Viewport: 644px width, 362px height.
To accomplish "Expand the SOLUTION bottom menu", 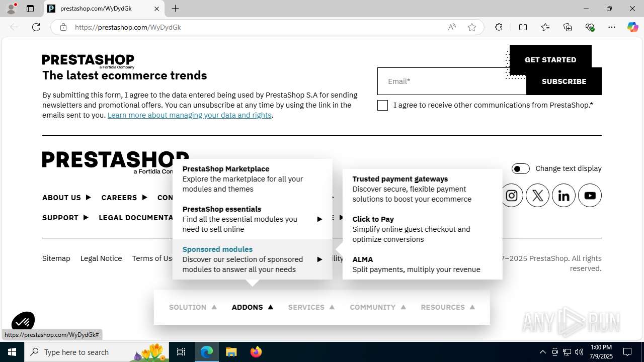I will point(193,307).
